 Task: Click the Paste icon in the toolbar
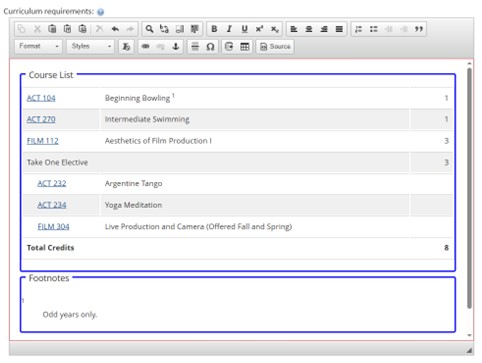coord(52,29)
